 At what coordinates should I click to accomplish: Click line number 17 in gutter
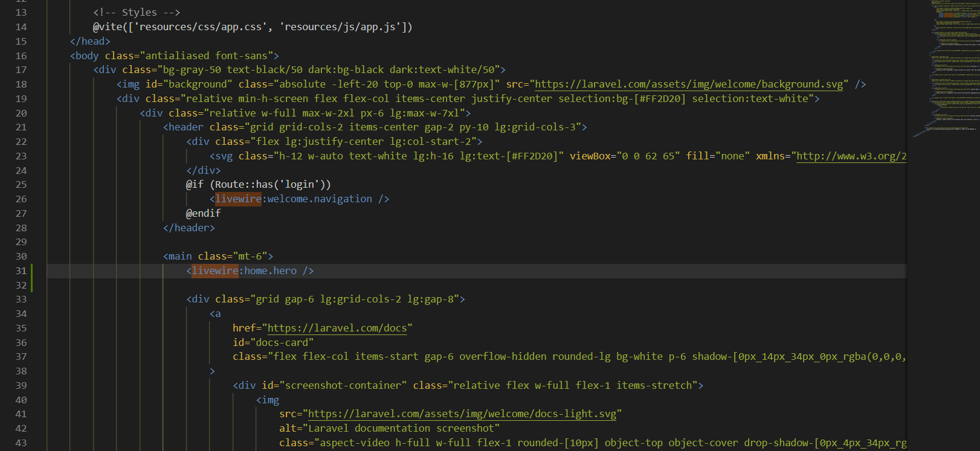tap(21, 70)
